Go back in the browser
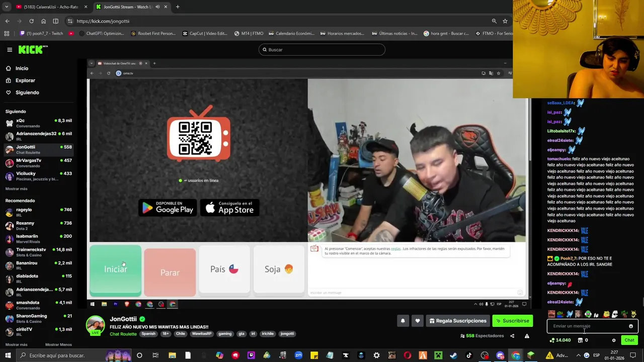644x362 pixels. 7,21
